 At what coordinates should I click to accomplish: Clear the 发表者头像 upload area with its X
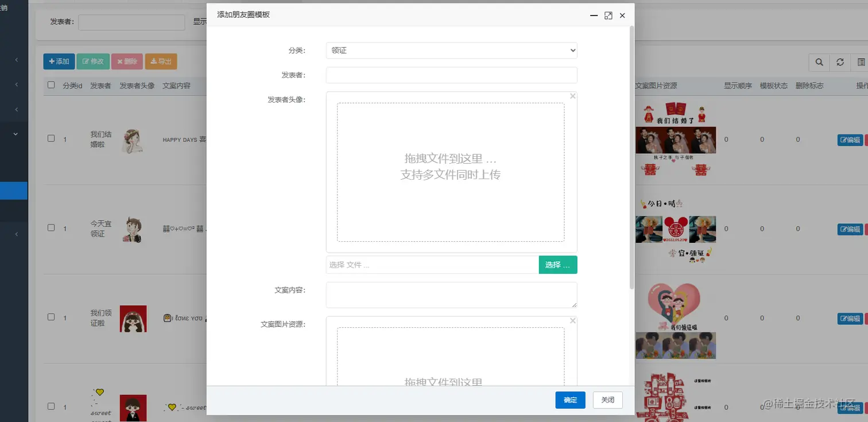coord(572,96)
